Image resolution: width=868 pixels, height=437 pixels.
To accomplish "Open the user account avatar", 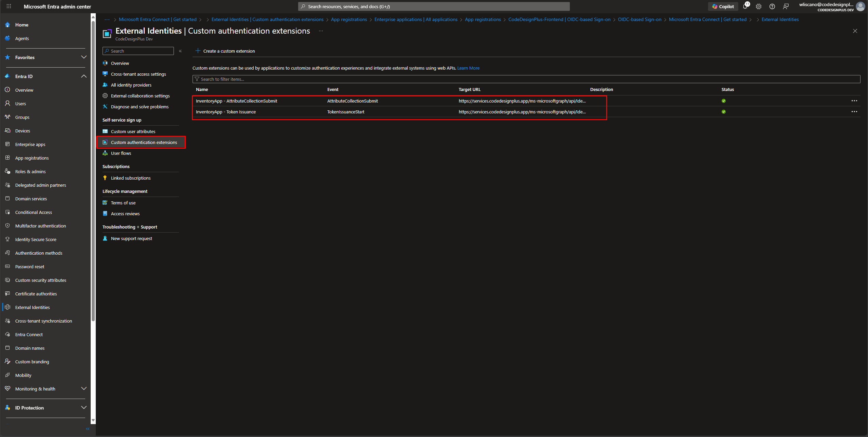I will (861, 6).
